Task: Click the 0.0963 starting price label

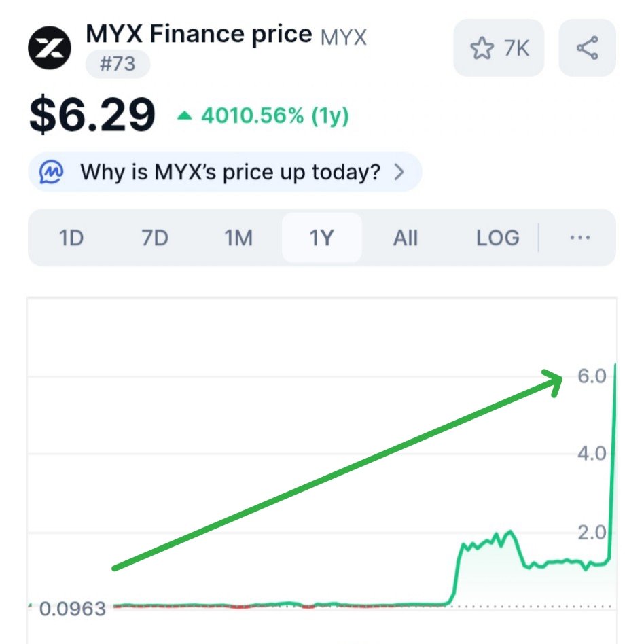Action: tap(73, 609)
